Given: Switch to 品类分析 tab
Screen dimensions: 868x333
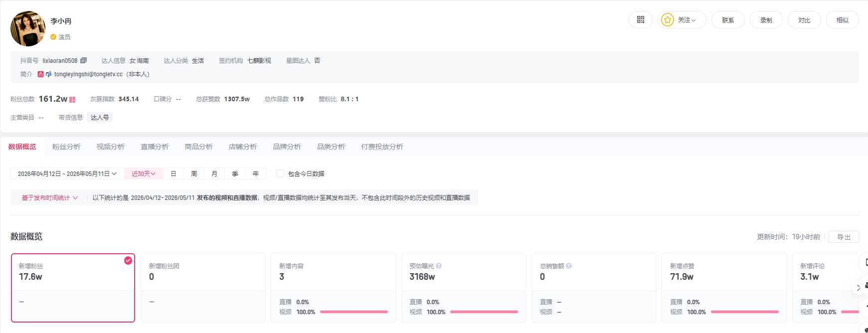Looking at the screenshot, I should tap(331, 147).
